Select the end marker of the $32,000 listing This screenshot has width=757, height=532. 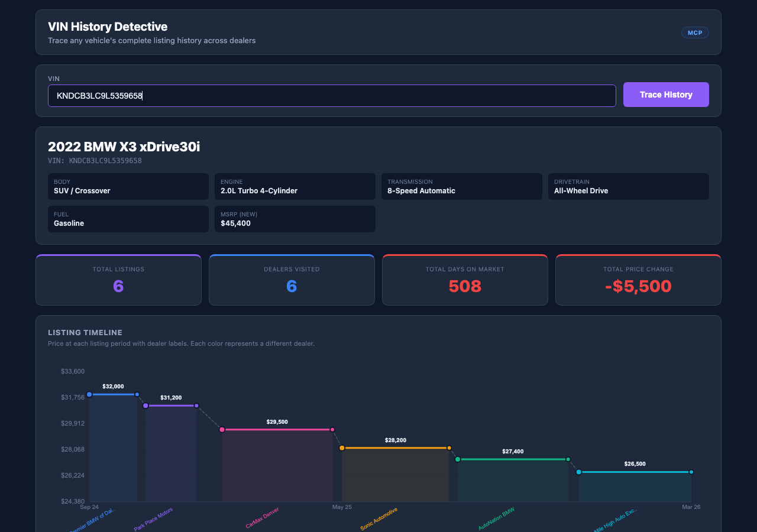(137, 394)
